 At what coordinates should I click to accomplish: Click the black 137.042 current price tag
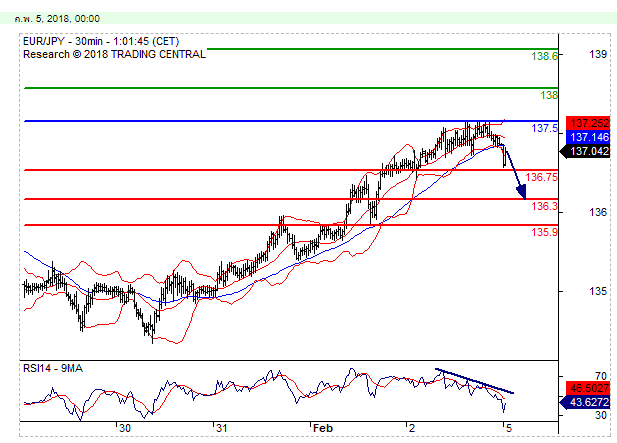[585, 151]
